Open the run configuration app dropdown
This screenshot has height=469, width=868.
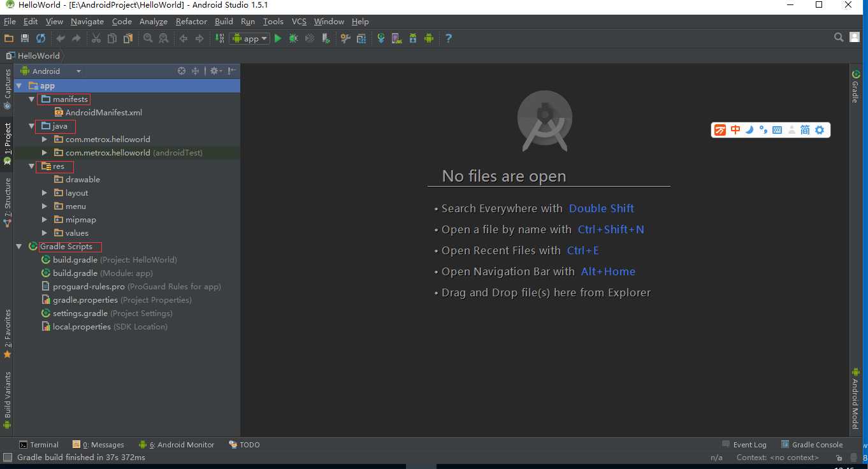(x=249, y=38)
